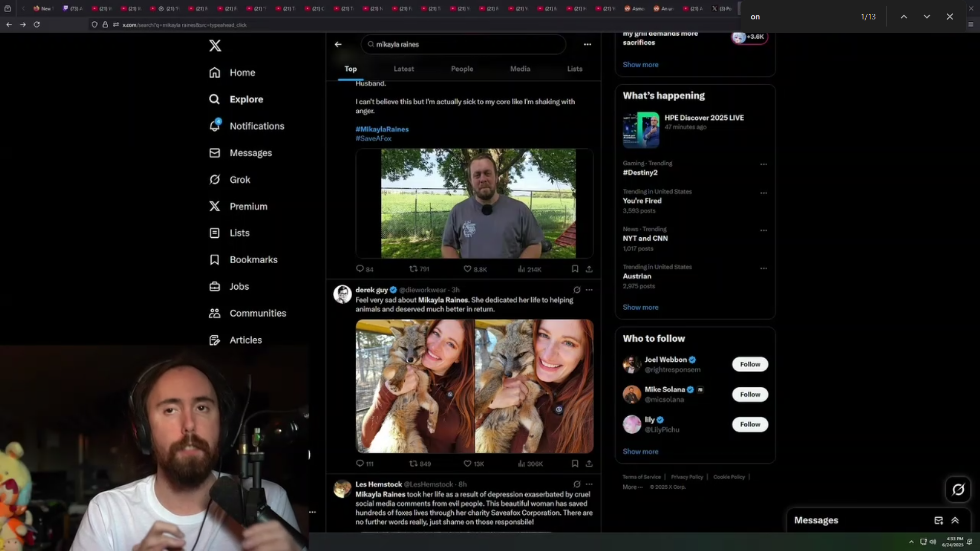Open HPE Discover 2025 LIVE event
The height and width of the screenshot is (551, 980).
[695, 130]
